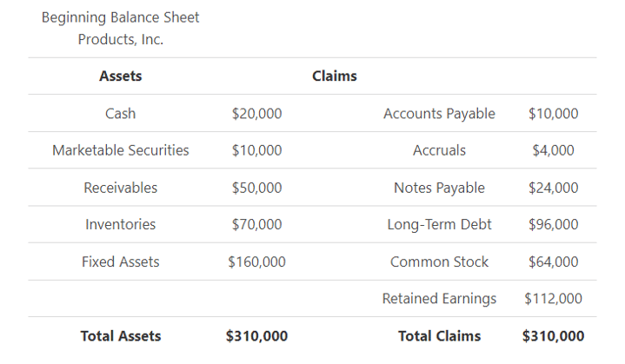Select the Accounts Payable label
This screenshot has width=625, height=364.
pos(439,113)
